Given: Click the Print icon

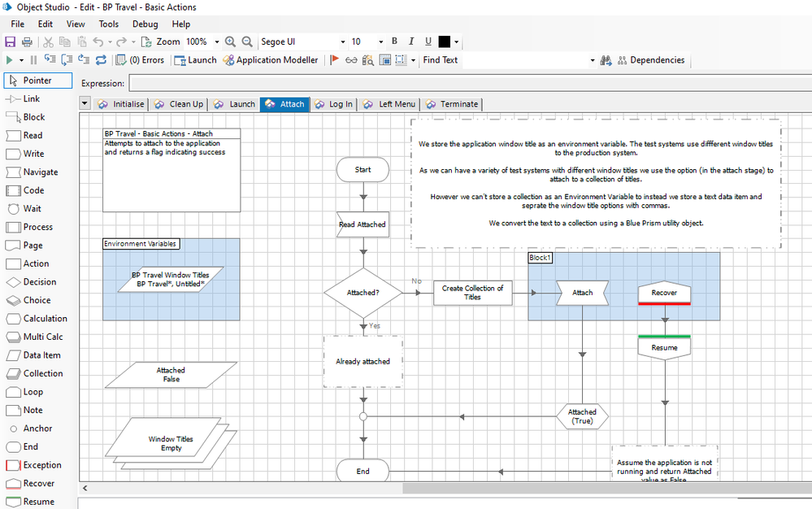Looking at the screenshot, I should point(27,41).
